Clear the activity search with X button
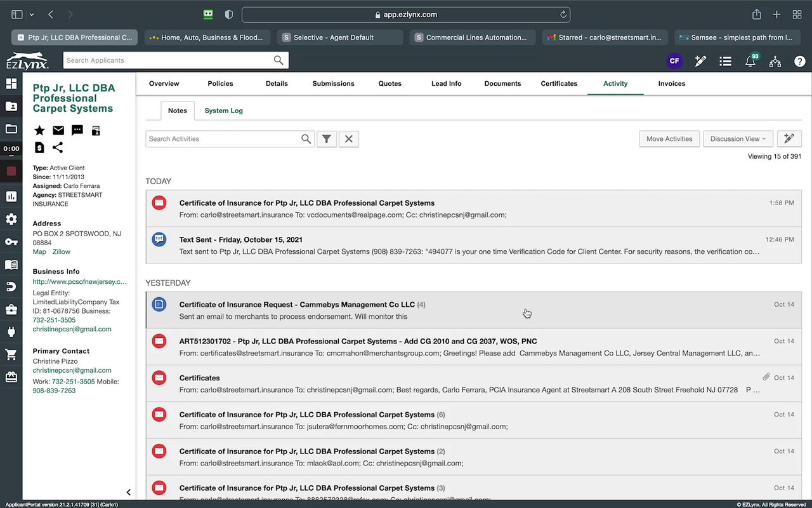Image resolution: width=812 pixels, height=508 pixels. tap(349, 139)
